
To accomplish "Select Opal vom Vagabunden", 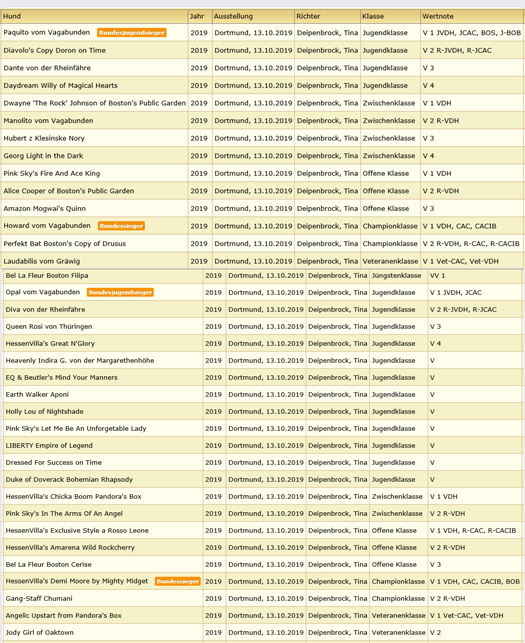I will click(43, 292).
